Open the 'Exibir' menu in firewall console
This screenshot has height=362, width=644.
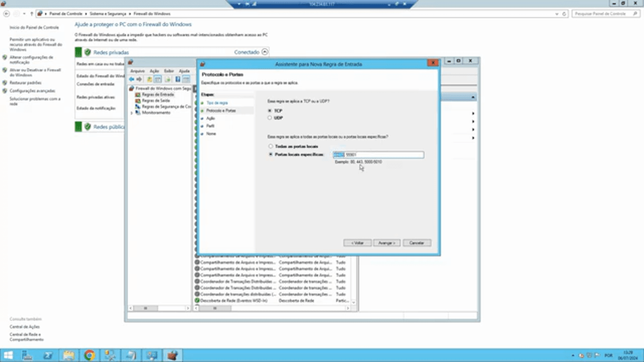tap(169, 71)
